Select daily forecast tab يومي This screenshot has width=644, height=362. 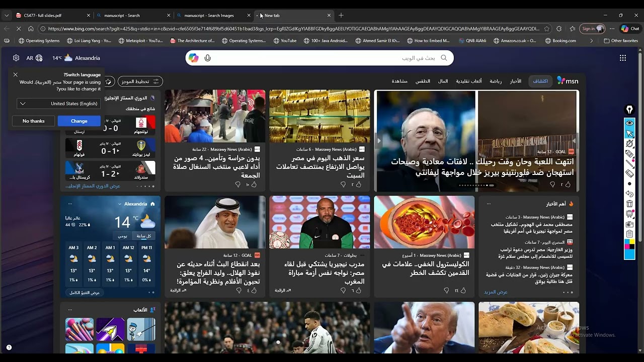point(122,236)
